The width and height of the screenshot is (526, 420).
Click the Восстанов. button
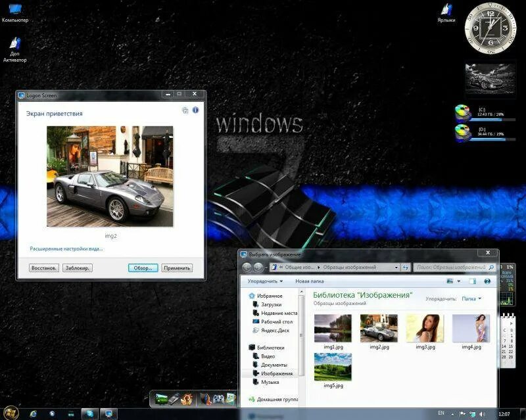(x=44, y=268)
